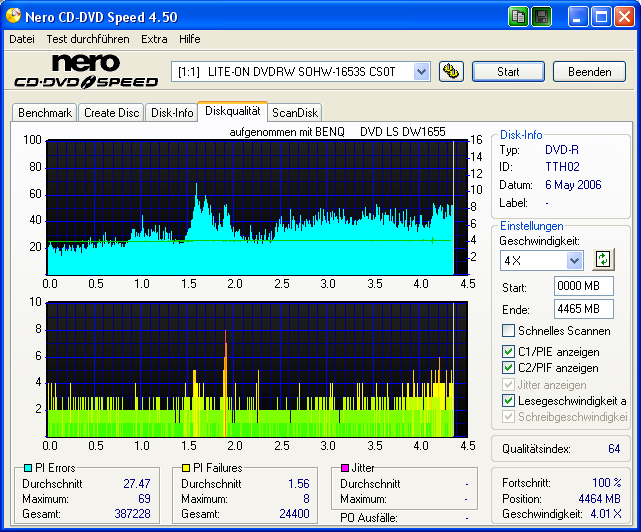Click the PI Errors Durchschnitt value 27.47

tap(137, 484)
